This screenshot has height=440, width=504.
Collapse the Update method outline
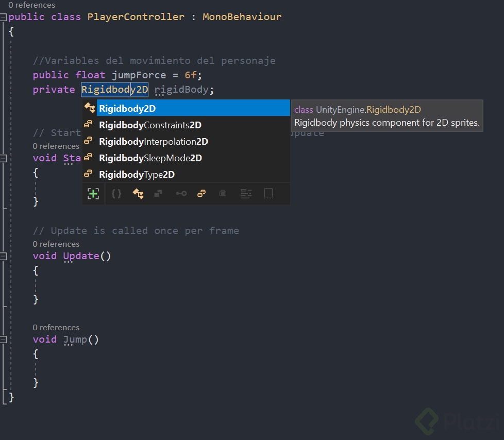(3, 256)
